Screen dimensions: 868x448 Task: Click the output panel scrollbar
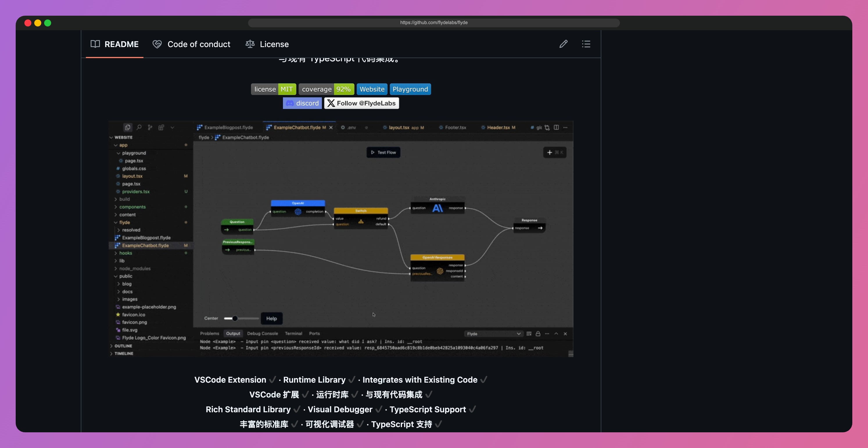(571, 354)
